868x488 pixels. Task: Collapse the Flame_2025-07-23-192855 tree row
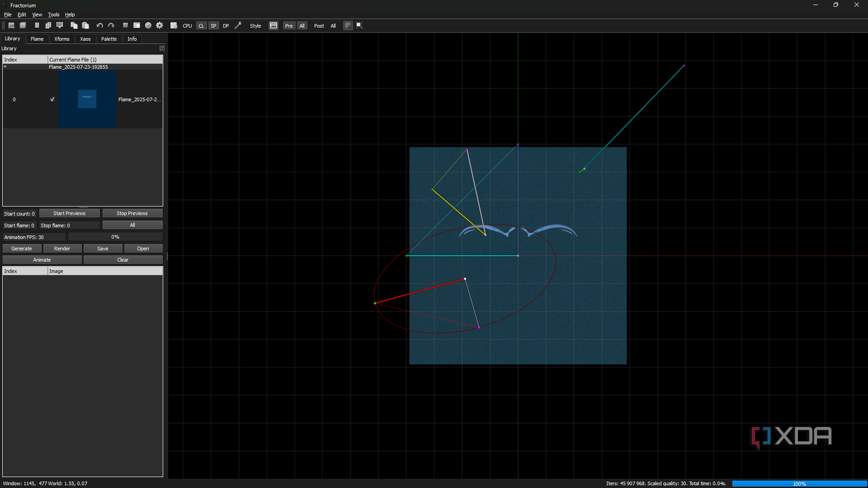[5, 67]
